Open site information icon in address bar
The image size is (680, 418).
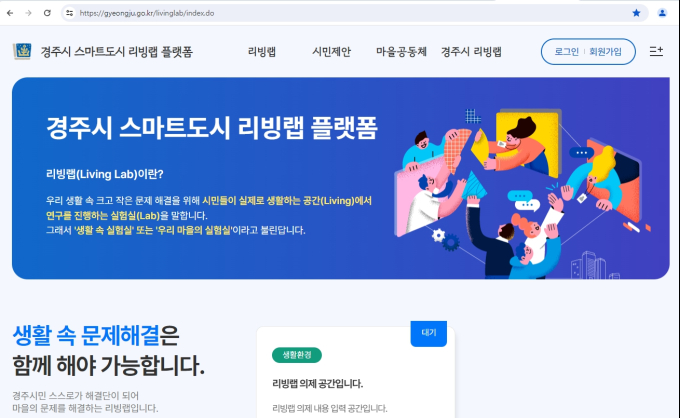(x=69, y=13)
